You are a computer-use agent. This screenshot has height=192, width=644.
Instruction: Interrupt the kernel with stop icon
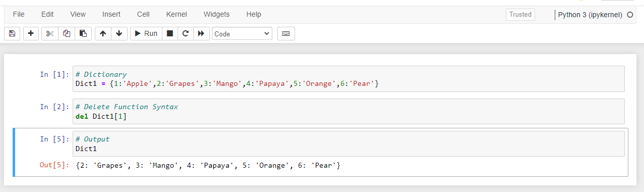tap(170, 34)
